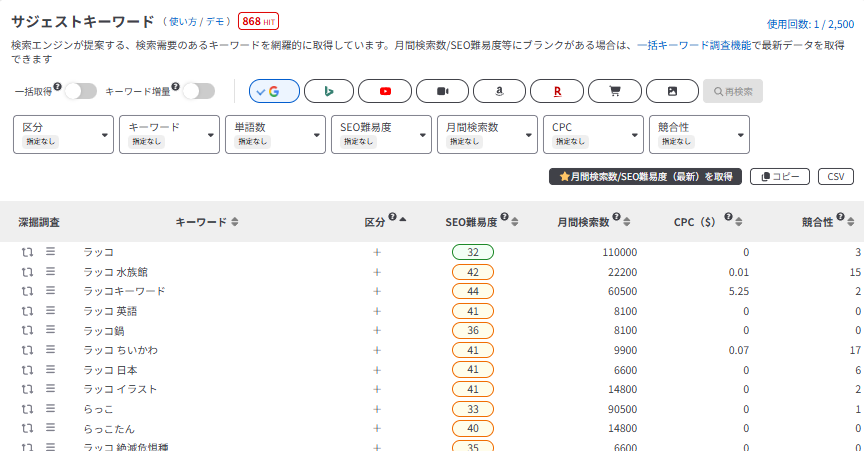Sort table by SEO難易度 column
Viewport: 864px width, 451px height.
click(x=515, y=222)
